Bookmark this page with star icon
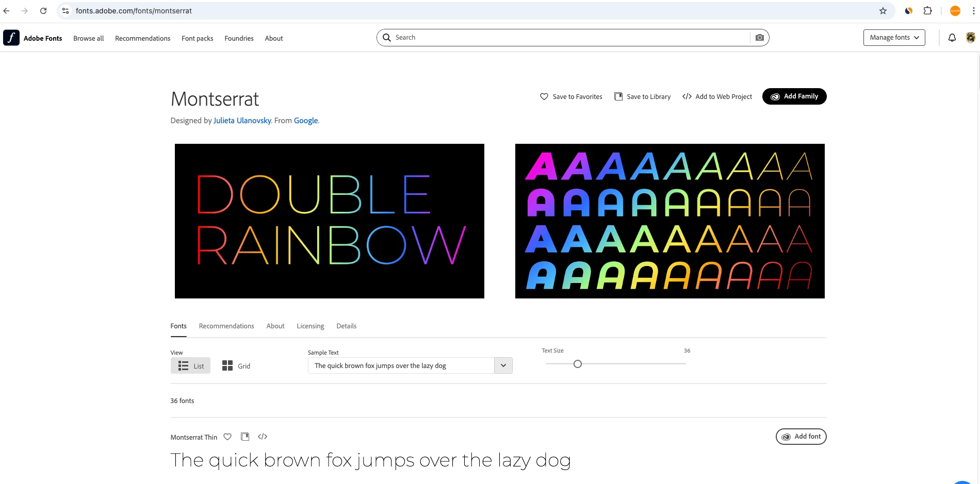Viewport: 980px width, 484px height. [x=883, y=11]
